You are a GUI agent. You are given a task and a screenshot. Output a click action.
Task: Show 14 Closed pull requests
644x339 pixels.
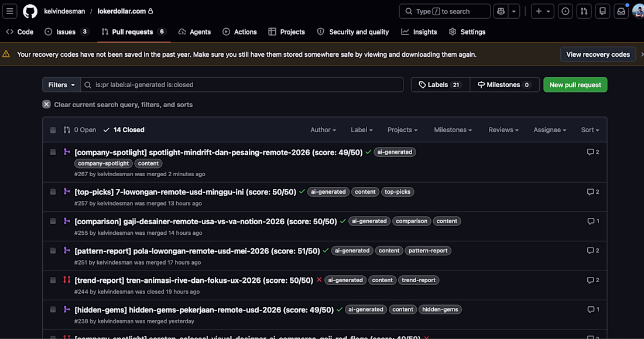pos(124,130)
